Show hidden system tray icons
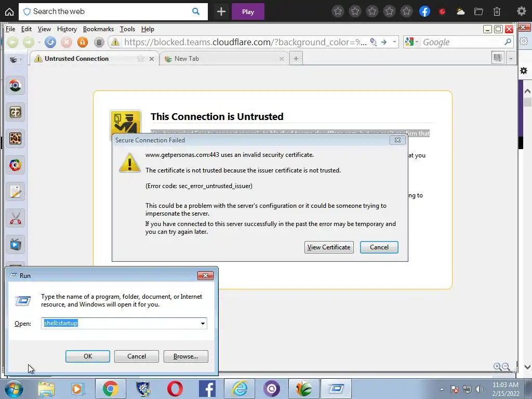This screenshot has width=532, height=399. tap(442, 389)
